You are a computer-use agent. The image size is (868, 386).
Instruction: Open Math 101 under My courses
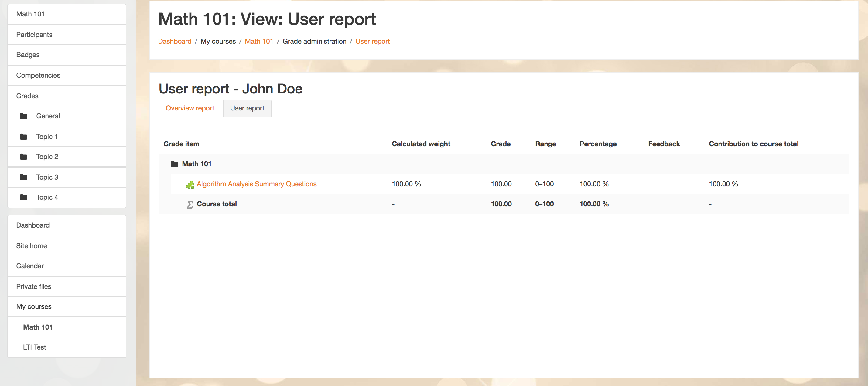click(67, 327)
